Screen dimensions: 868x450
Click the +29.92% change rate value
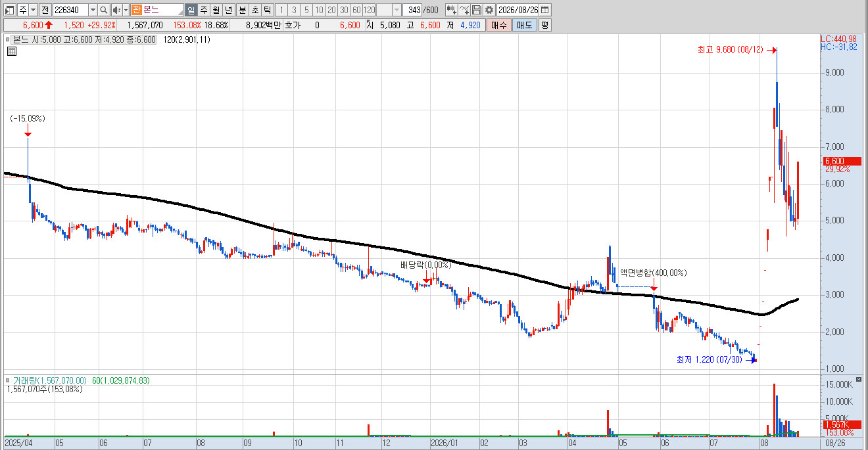click(101, 25)
